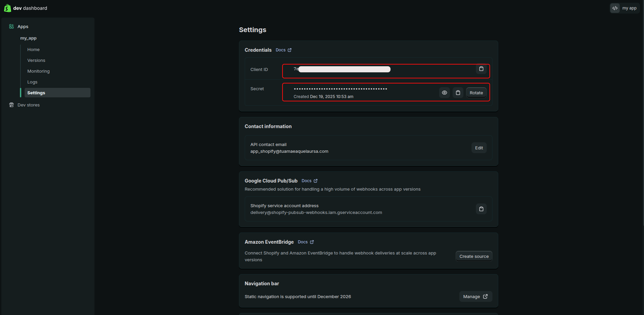
Task: Open the Versions page
Action: tap(36, 60)
